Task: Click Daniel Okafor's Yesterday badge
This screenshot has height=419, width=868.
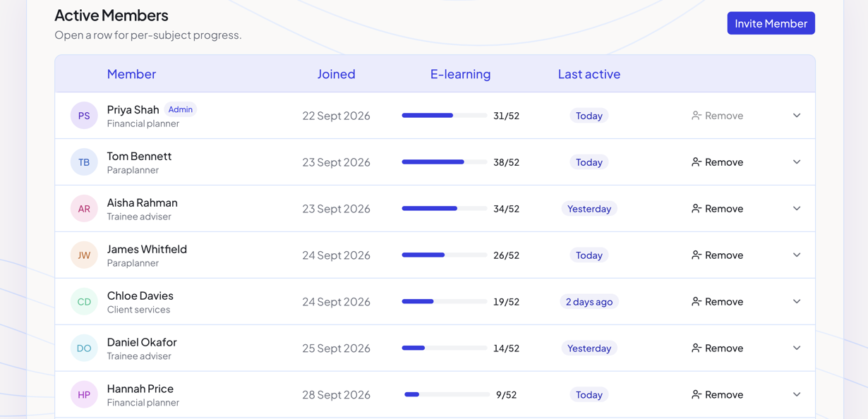Action: point(589,348)
